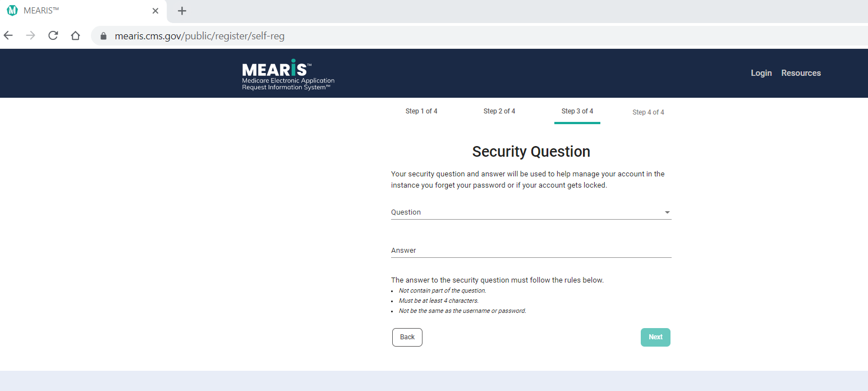Select Step 3 of 4 tab
Image resolution: width=868 pixels, height=391 pixels.
pos(577,111)
